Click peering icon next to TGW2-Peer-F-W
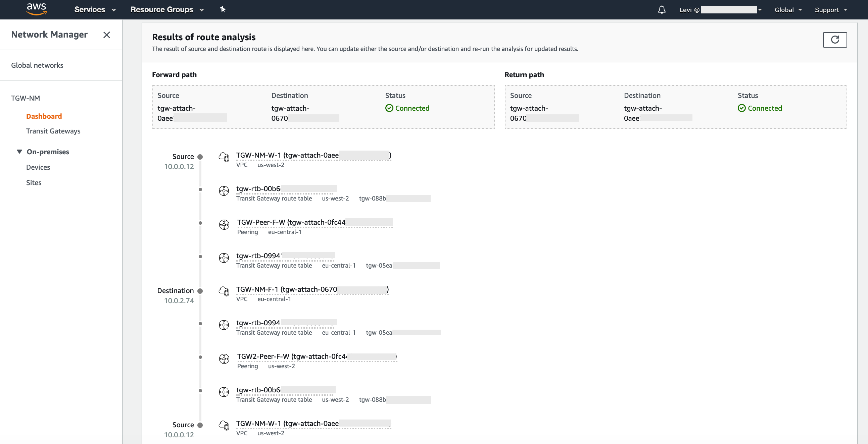Viewport: 868px width, 444px height. 224,358
